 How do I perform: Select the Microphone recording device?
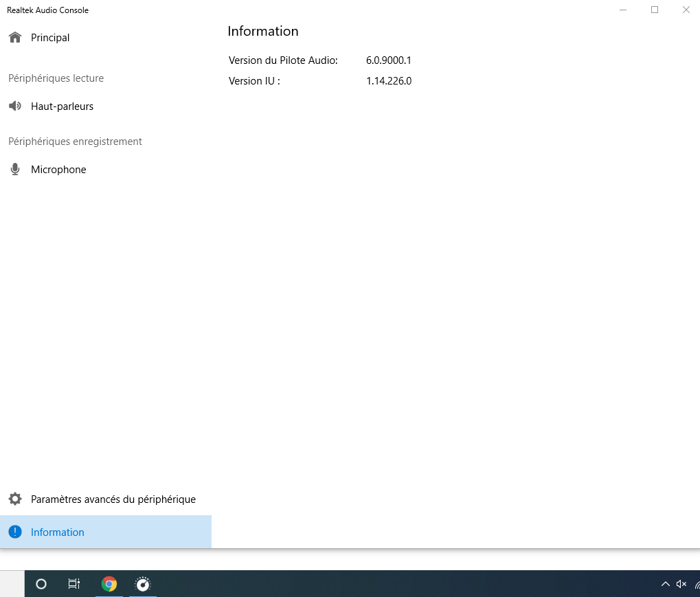[105, 170]
